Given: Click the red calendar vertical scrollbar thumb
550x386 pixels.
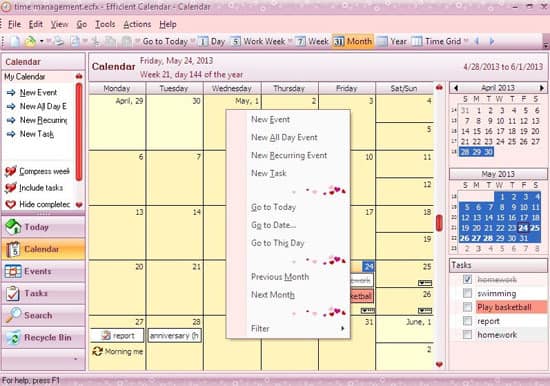Looking at the screenshot, I should point(439,222).
